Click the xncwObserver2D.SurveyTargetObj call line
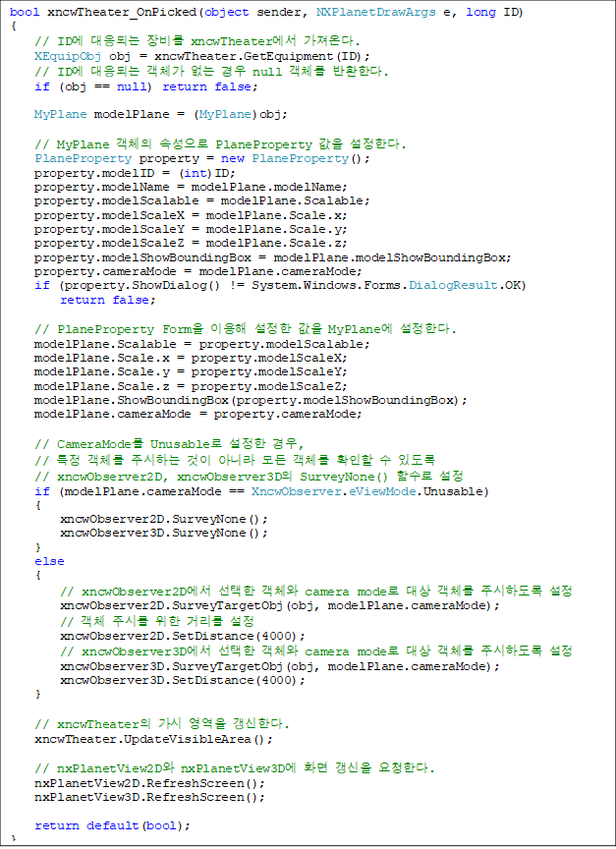 280,606
